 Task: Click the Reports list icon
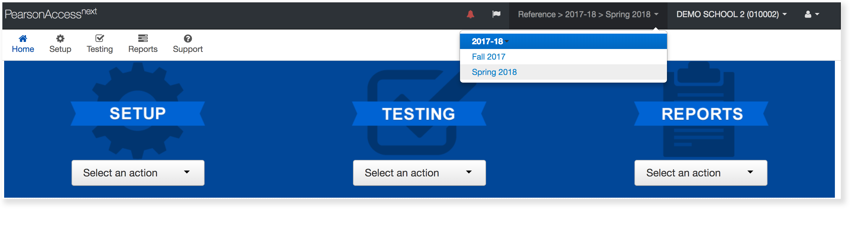click(x=143, y=39)
